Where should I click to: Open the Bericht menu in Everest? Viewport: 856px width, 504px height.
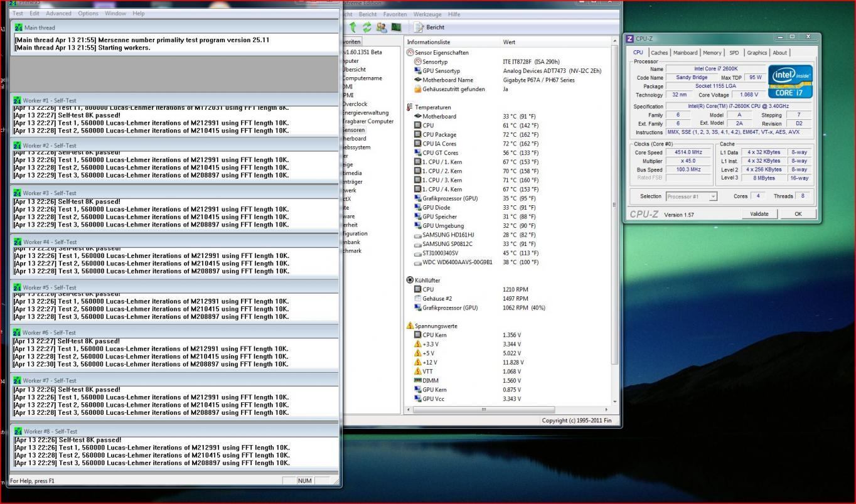click(x=368, y=14)
